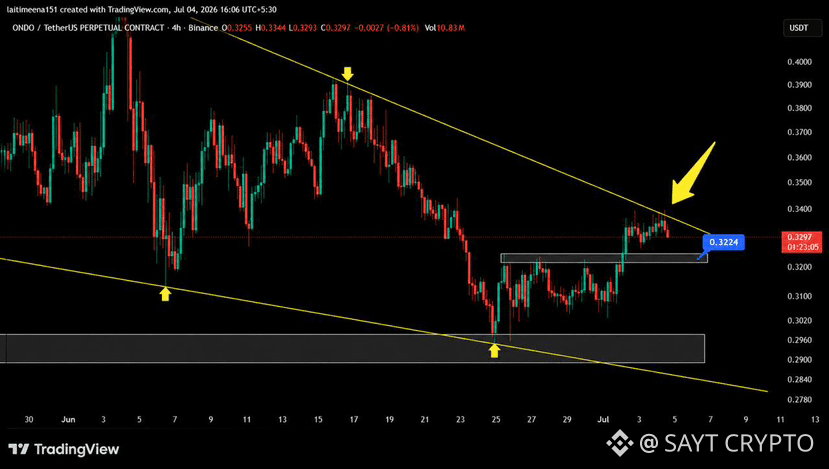Click the '25' date axis label
Screen dimensions: 829x469
(x=496, y=419)
